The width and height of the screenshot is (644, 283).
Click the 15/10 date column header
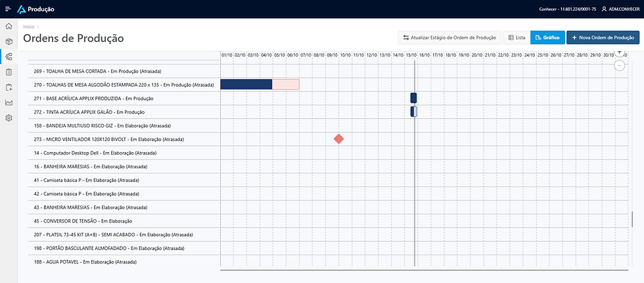click(411, 55)
